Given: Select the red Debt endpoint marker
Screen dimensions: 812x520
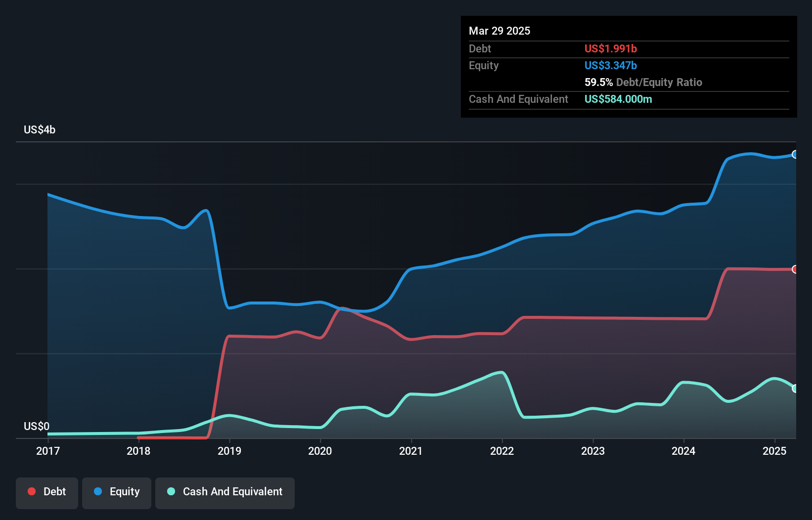Looking at the screenshot, I should click(x=795, y=269).
